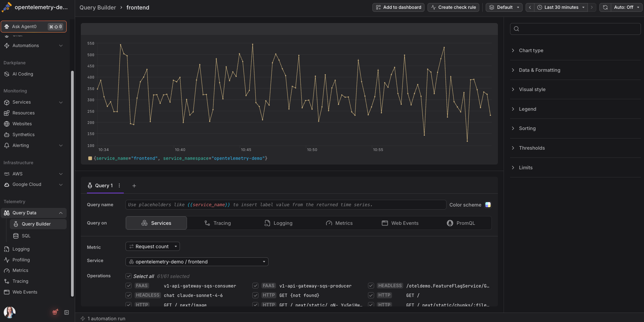
Task: Click the frontend series legend color swatch
Action: 90,158
